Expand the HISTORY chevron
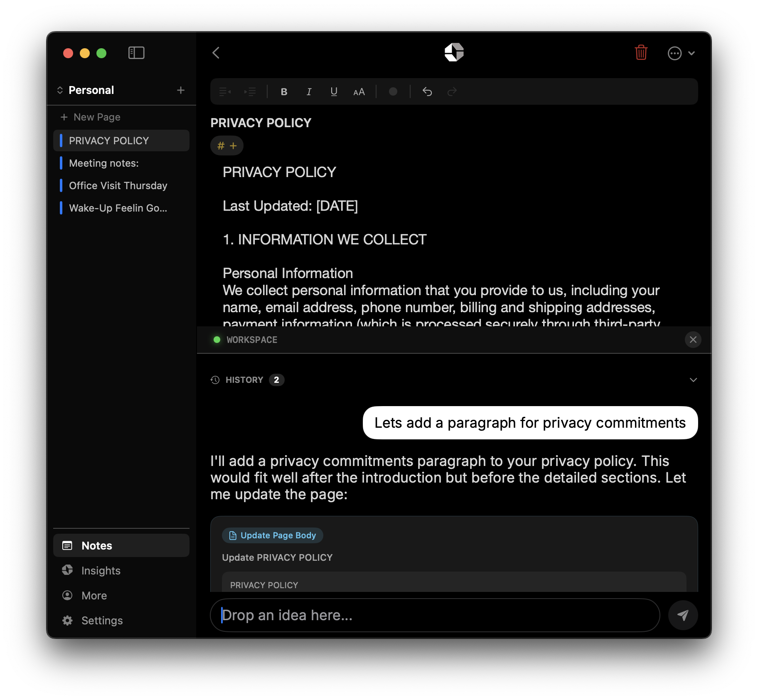The height and width of the screenshot is (700, 758). [x=693, y=380]
